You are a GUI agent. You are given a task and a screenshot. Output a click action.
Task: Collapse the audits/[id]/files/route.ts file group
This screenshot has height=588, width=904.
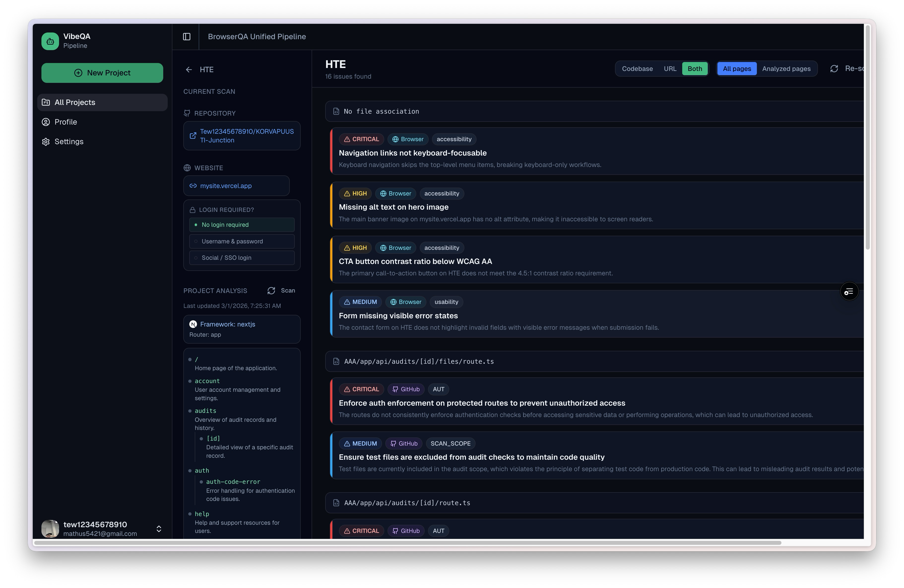[x=419, y=361]
